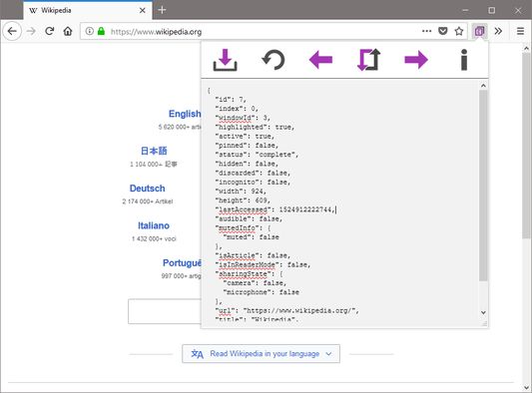Expand Read Wikipedia in your language dropdown

pyautogui.click(x=261, y=354)
